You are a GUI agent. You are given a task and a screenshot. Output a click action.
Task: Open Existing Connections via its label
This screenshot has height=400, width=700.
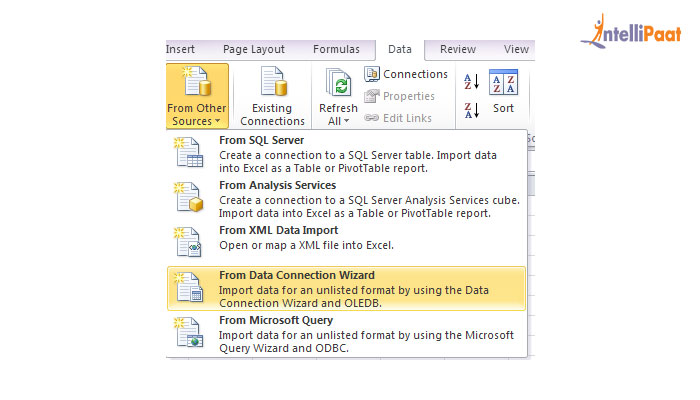tap(272, 115)
